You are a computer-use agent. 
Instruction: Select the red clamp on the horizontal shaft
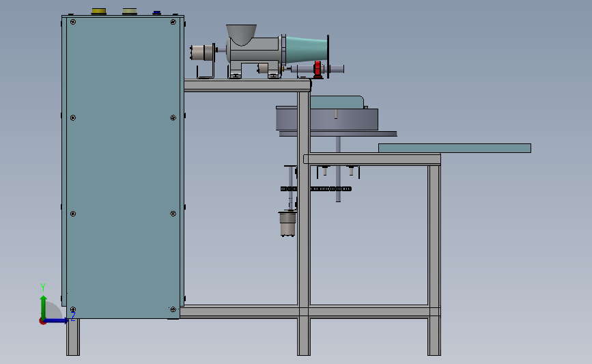pyautogui.click(x=318, y=70)
